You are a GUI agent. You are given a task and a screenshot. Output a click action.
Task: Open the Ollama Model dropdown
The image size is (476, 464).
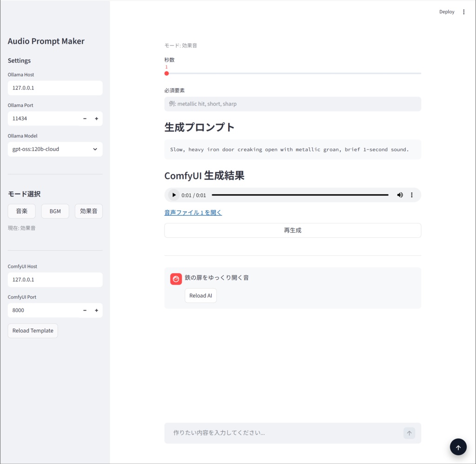(55, 149)
